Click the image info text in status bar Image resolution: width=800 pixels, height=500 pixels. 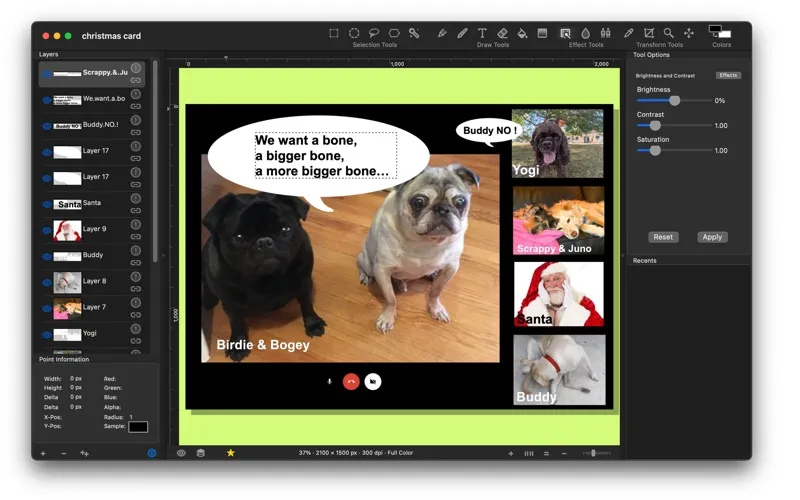pyautogui.click(x=356, y=453)
